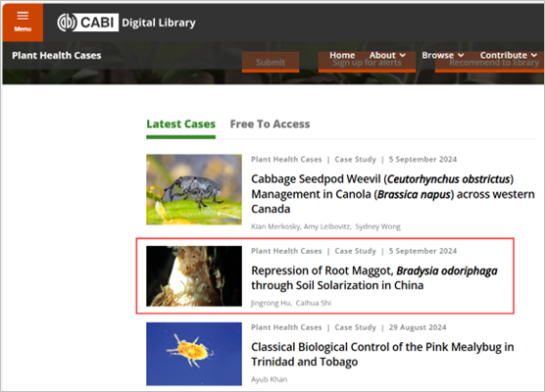Click Sign up for alerts button
Image resolution: width=545 pixels, height=392 pixels.
tap(367, 63)
